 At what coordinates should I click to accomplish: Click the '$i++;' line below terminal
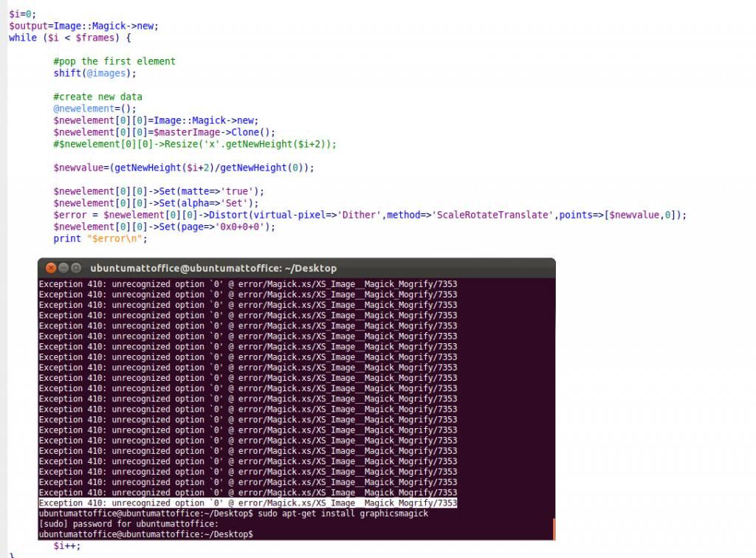coord(67,546)
